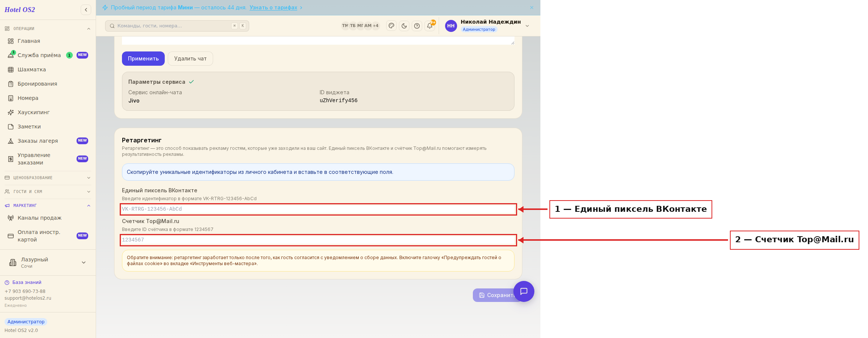Screen dimensions: 868x338
Task: Click the Удалить чат button
Action: 190,59
